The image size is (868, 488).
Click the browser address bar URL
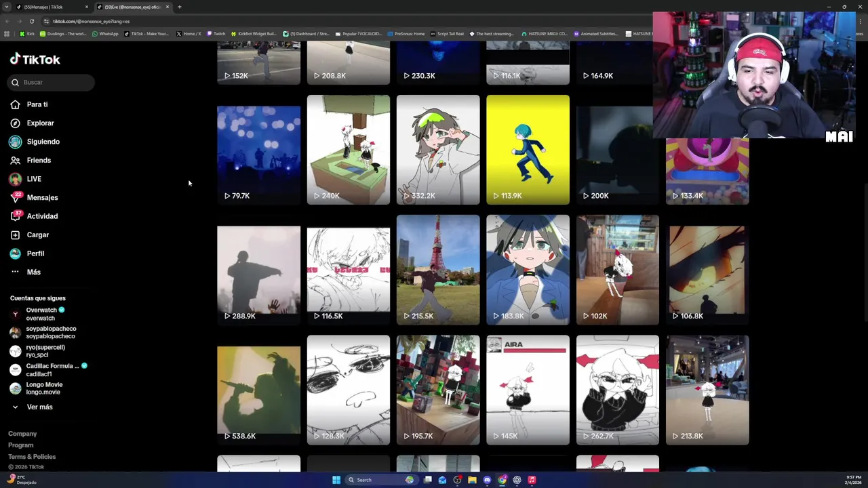coord(91,21)
